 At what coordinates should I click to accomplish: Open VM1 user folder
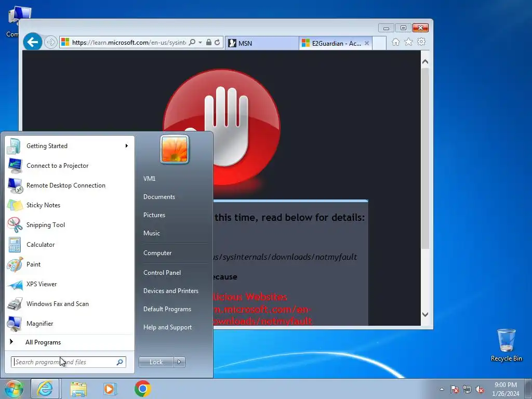point(149,179)
